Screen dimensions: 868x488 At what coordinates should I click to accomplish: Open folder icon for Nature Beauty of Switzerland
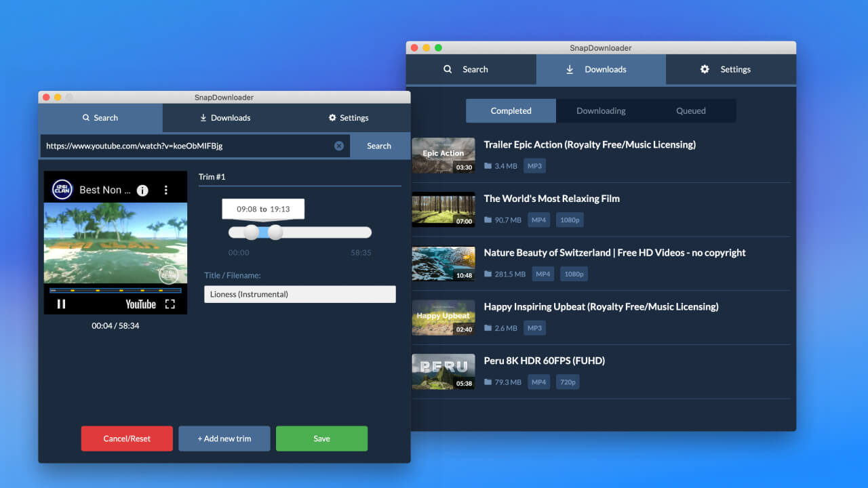click(488, 274)
